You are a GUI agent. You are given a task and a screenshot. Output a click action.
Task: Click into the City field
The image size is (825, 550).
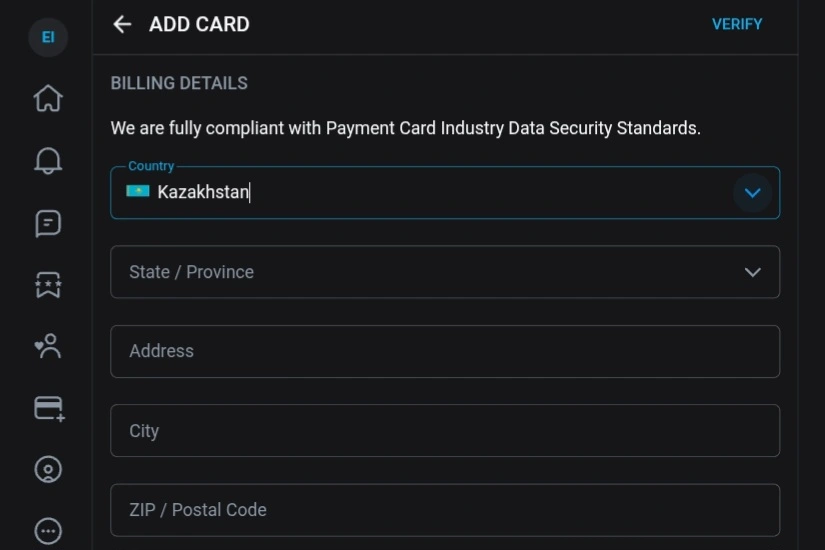click(x=444, y=431)
